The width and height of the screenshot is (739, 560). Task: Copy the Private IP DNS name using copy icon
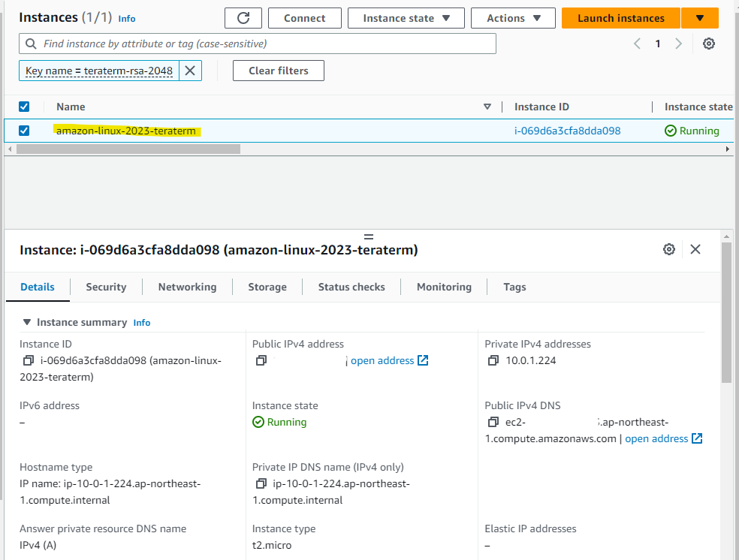point(261,483)
